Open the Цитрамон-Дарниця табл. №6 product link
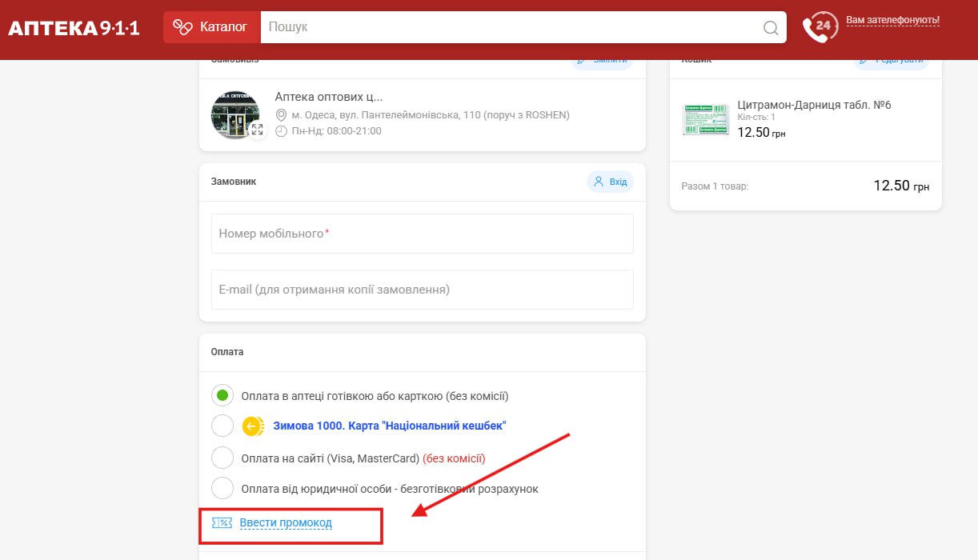Screen dimensions: 978x560 click(814, 105)
